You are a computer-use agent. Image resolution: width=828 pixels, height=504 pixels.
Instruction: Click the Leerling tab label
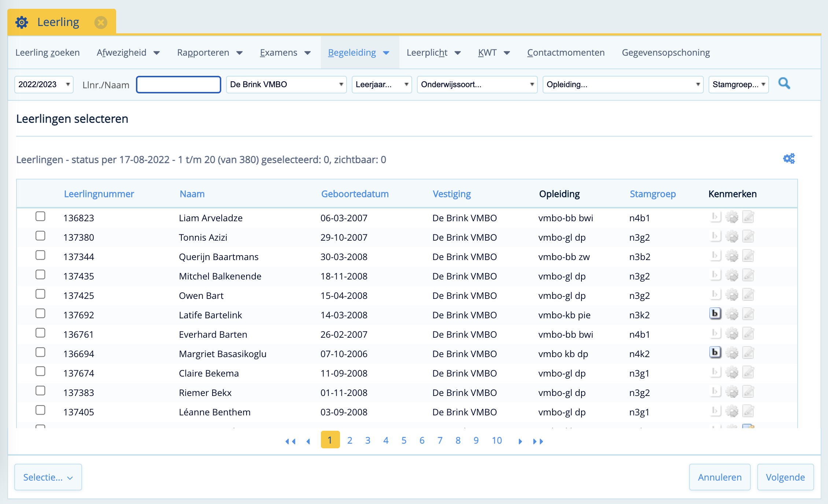pyautogui.click(x=58, y=22)
